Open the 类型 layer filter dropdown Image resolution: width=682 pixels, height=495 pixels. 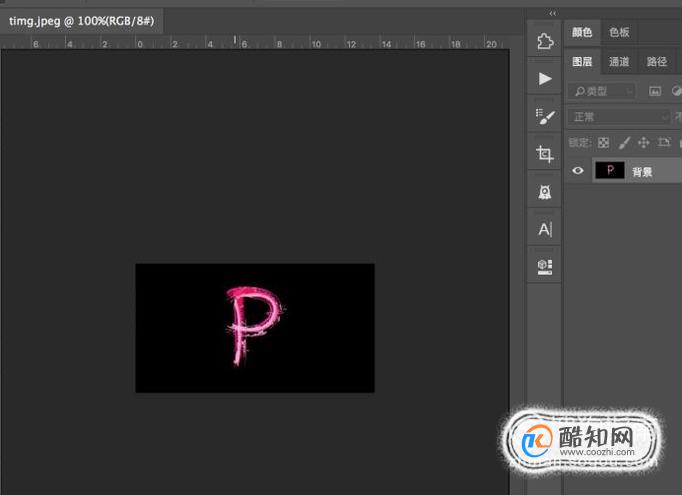602,91
